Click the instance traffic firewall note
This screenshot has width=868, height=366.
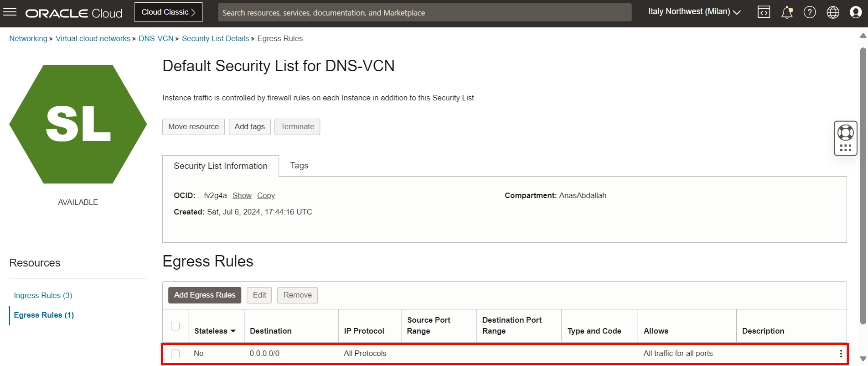(x=318, y=98)
